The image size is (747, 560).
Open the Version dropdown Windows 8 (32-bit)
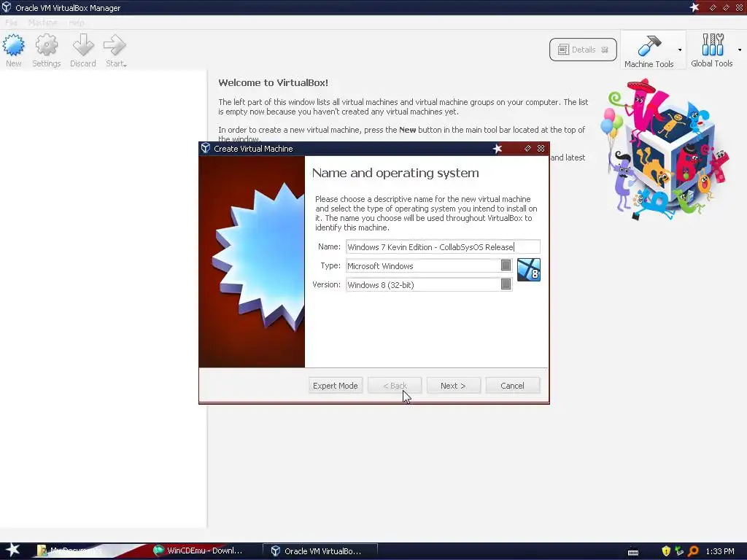[429, 285]
